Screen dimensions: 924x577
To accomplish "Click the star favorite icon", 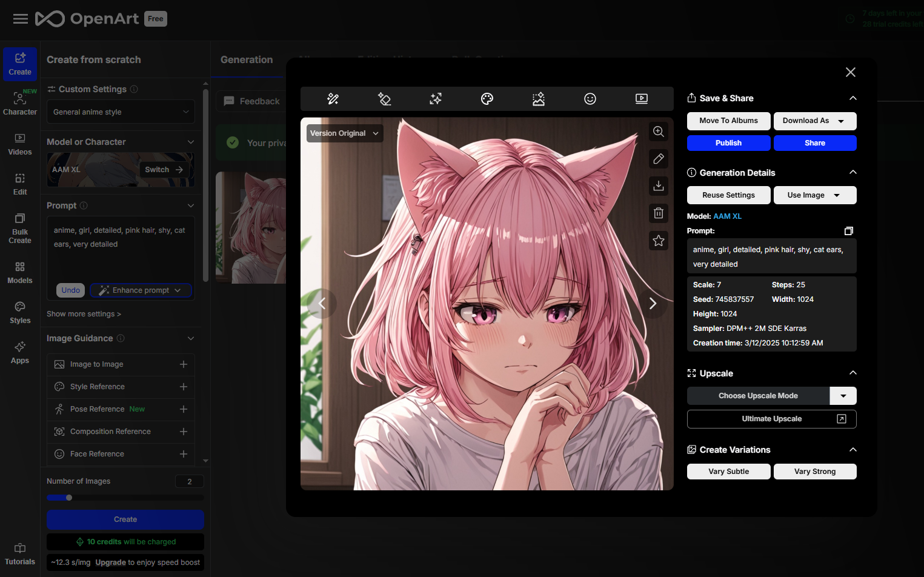I will tap(659, 241).
